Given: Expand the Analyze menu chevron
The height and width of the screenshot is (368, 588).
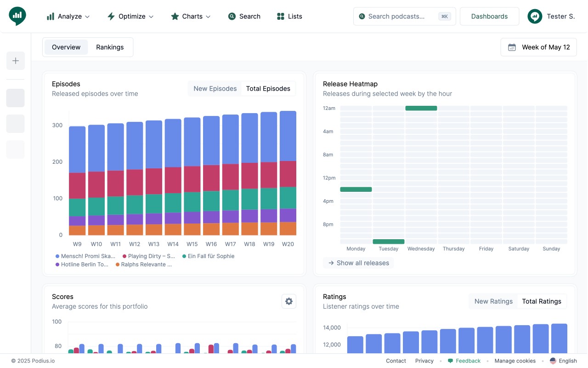Looking at the screenshot, I should click(x=87, y=17).
